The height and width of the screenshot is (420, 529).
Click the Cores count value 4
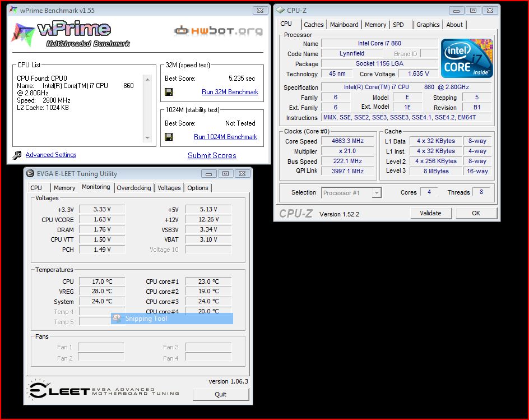[x=429, y=192]
